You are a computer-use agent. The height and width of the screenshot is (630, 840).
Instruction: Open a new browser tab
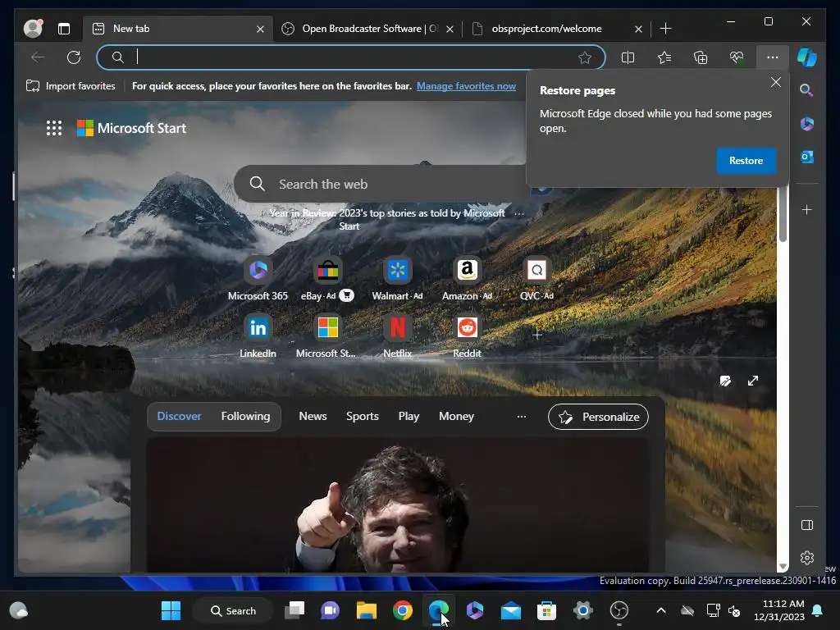[x=665, y=29]
